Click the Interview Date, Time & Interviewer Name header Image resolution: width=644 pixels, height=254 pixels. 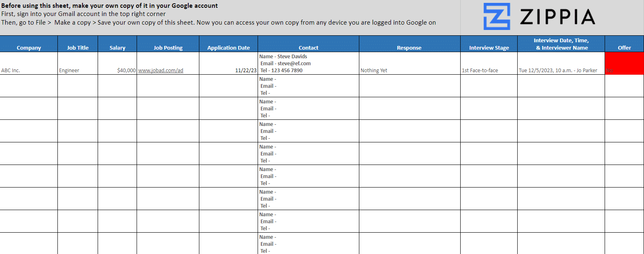click(x=561, y=44)
